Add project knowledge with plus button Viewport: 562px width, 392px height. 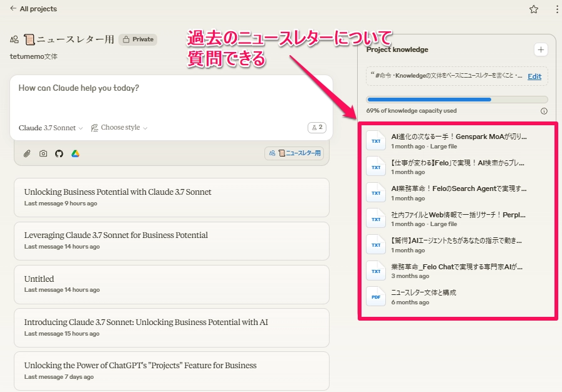(541, 50)
